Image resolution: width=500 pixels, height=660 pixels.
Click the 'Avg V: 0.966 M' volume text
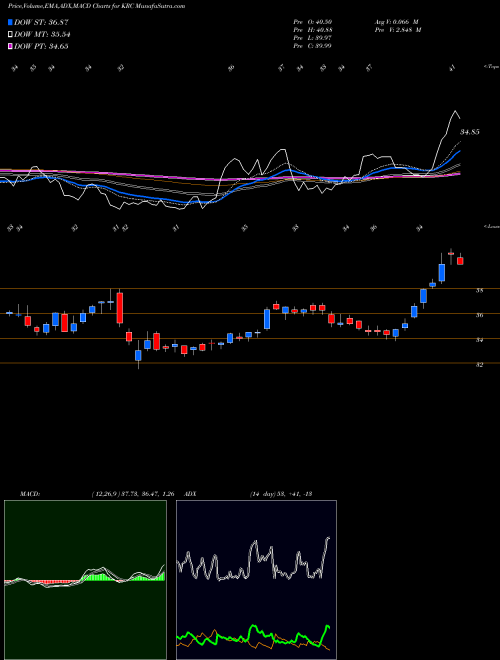coord(396,21)
